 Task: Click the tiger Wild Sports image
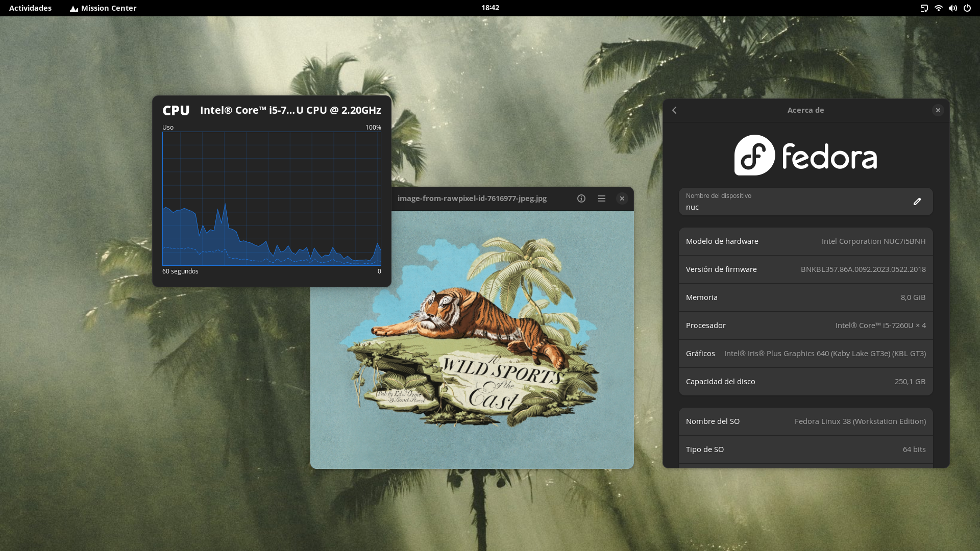coord(472,339)
